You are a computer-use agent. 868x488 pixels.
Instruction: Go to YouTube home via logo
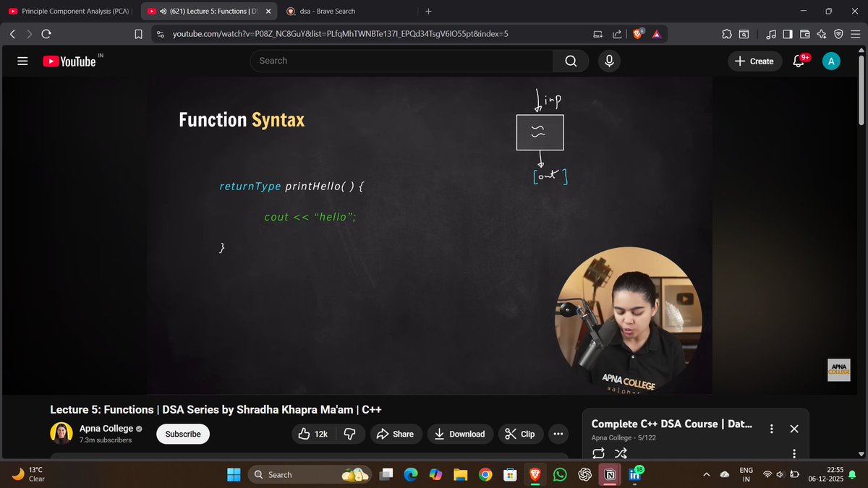coord(69,61)
